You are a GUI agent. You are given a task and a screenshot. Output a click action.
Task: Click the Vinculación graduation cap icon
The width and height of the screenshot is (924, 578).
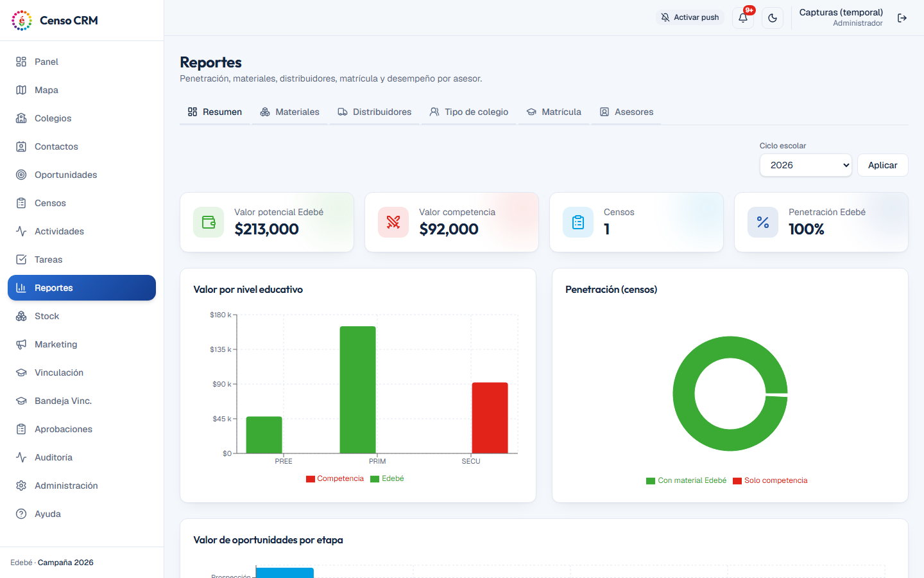tap(21, 372)
